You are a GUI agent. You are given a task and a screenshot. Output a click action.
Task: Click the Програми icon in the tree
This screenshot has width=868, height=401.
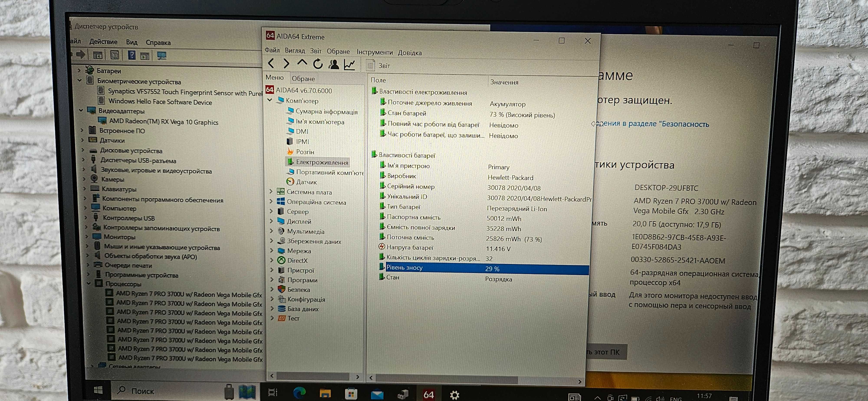[x=281, y=280]
